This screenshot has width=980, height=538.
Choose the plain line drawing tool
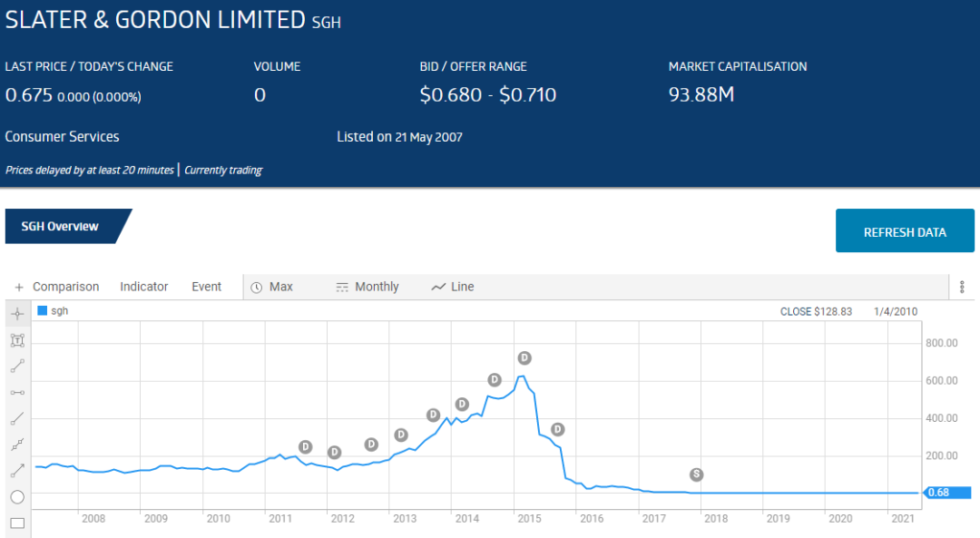17,418
